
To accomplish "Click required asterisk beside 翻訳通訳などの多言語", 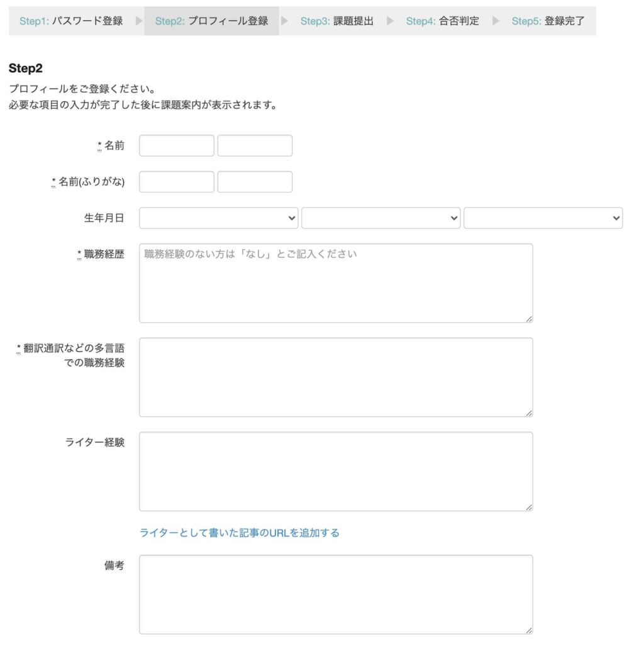I will pos(18,348).
